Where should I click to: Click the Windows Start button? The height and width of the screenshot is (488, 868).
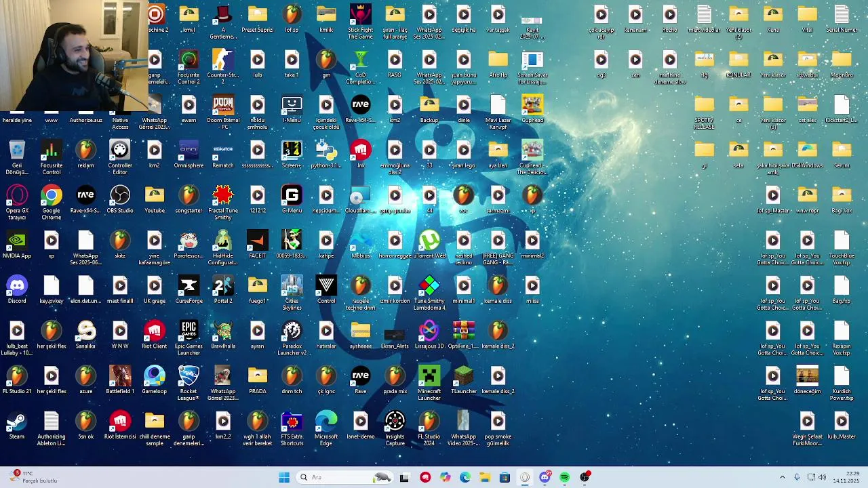coord(284,477)
